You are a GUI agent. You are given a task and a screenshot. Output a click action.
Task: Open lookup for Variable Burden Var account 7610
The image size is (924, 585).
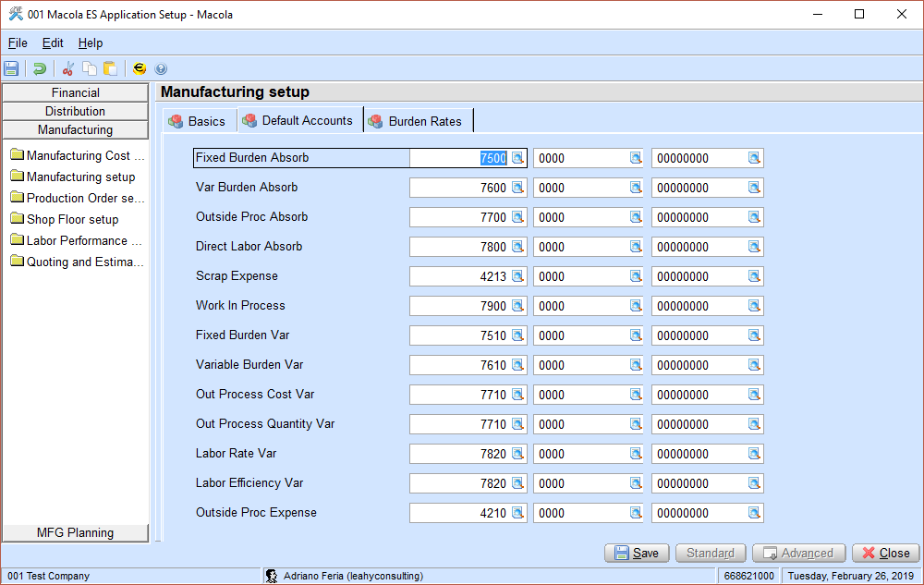pos(517,365)
